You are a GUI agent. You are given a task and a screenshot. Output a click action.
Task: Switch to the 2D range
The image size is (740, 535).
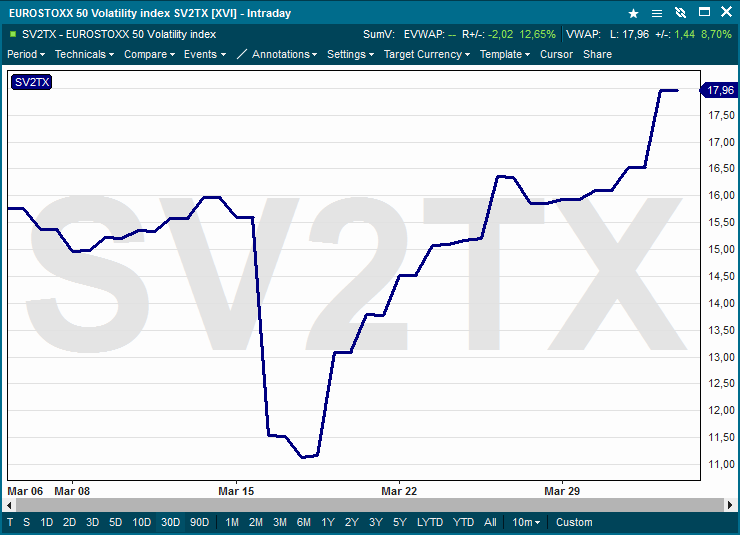pos(69,522)
